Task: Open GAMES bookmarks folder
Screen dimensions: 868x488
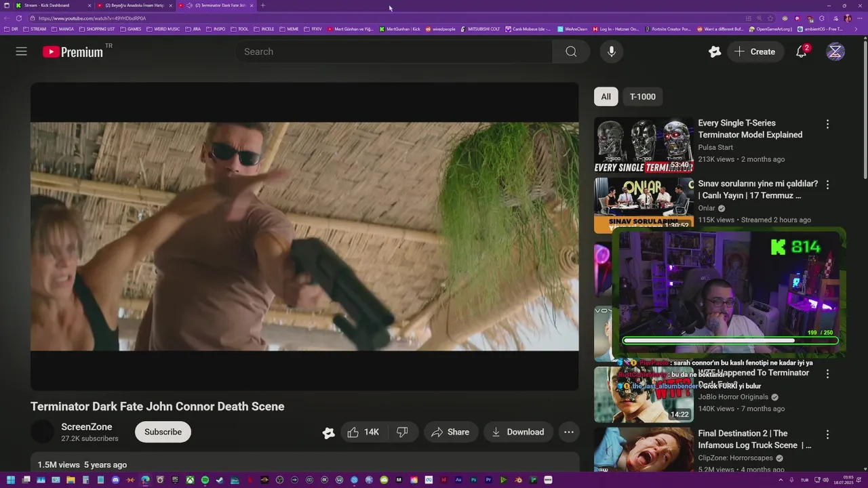Action: (131, 29)
